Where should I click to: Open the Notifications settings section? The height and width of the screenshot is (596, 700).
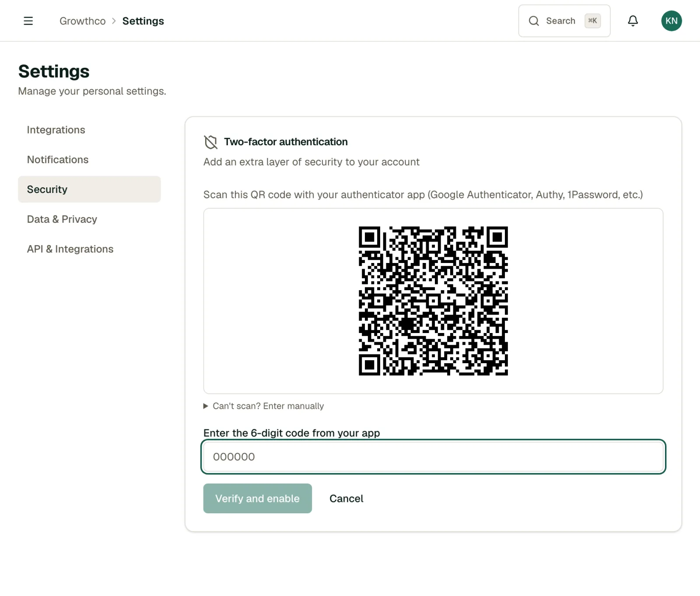(x=89, y=160)
